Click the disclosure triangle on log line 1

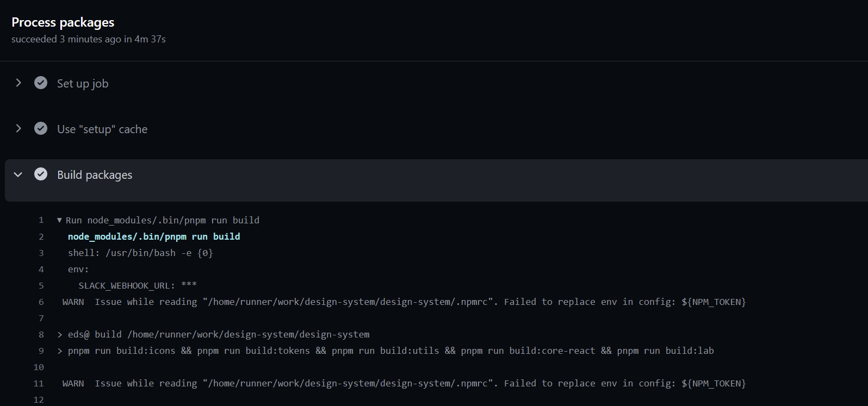pos(59,220)
